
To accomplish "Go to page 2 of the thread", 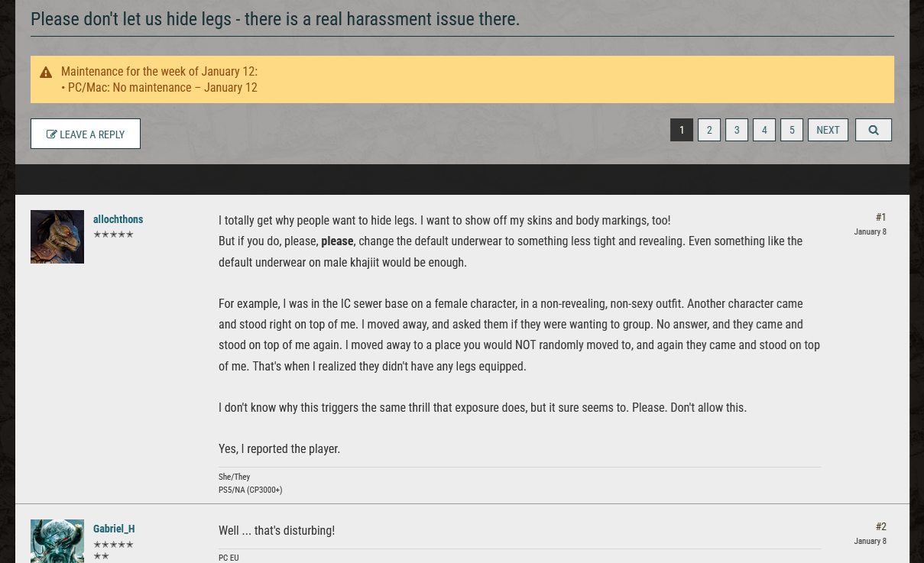I will (x=709, y=130).
